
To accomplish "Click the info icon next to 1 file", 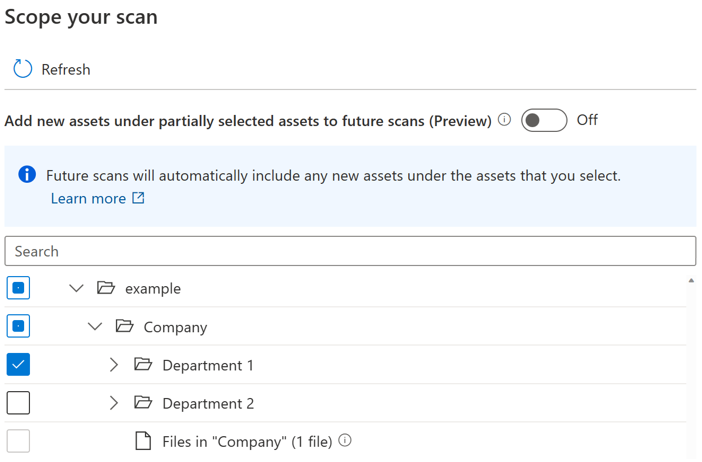I will tap(345, 440).
